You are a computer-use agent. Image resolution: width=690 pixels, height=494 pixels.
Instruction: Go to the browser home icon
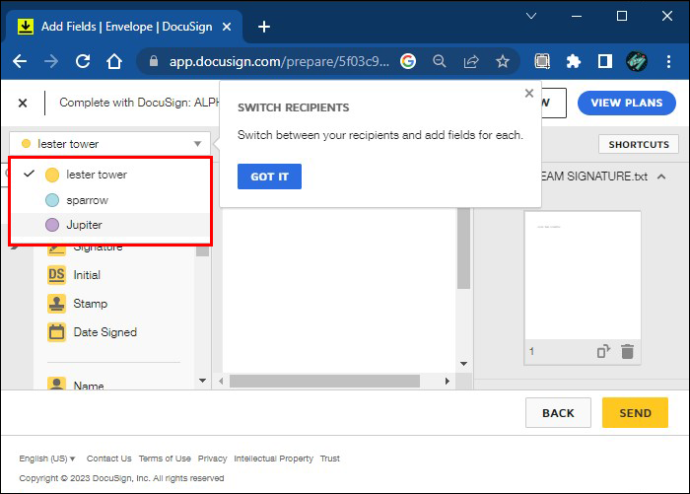[x=114, y=61]
